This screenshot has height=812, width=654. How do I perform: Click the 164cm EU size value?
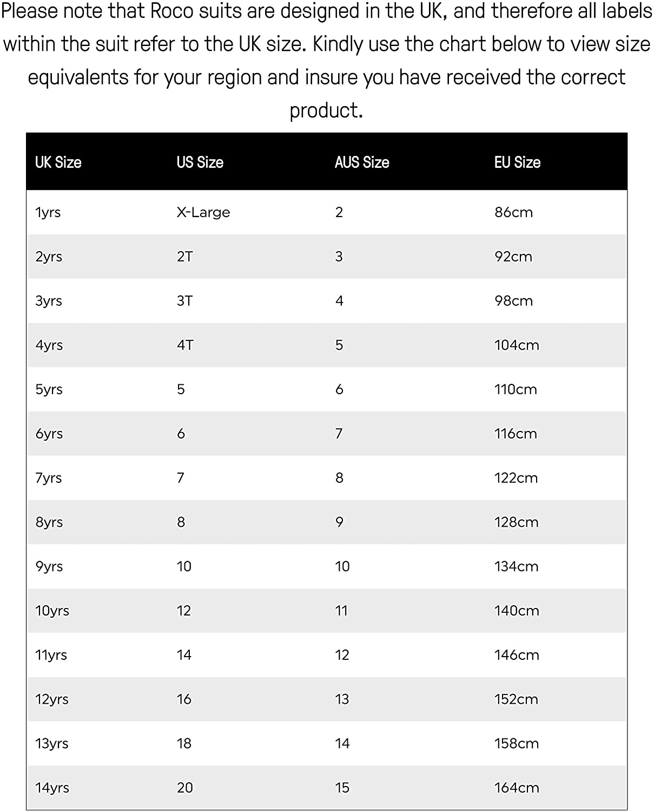pyautogui.click(x=517, y=788)
